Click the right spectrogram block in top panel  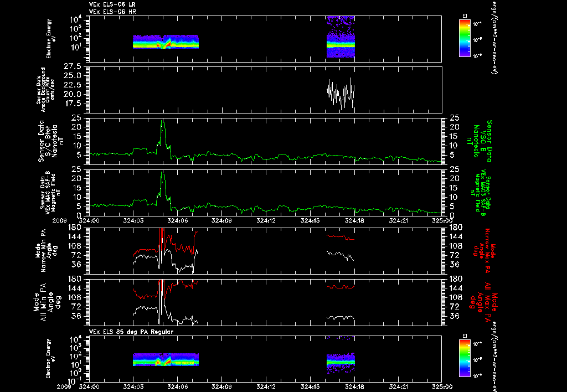pos(341,37)
